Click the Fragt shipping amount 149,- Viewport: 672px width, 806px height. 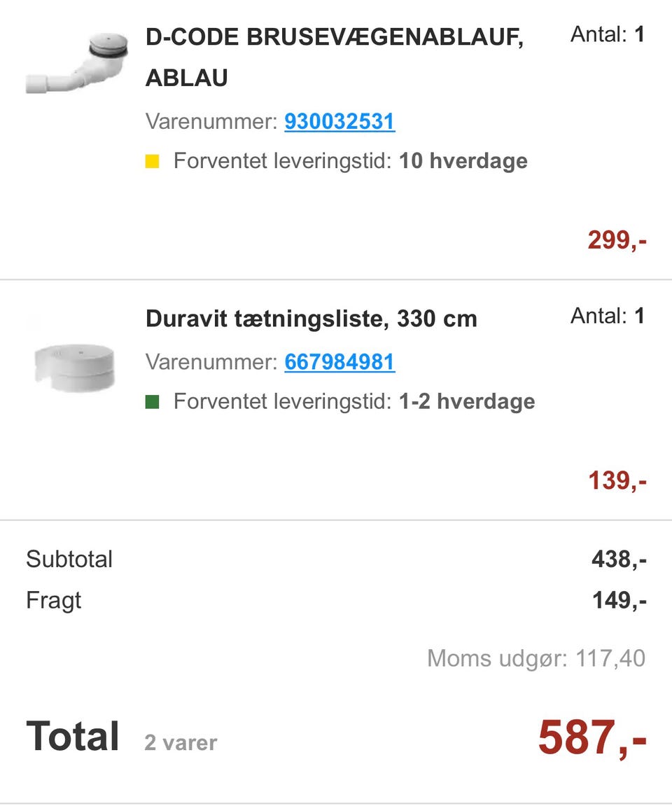[618, 600]
